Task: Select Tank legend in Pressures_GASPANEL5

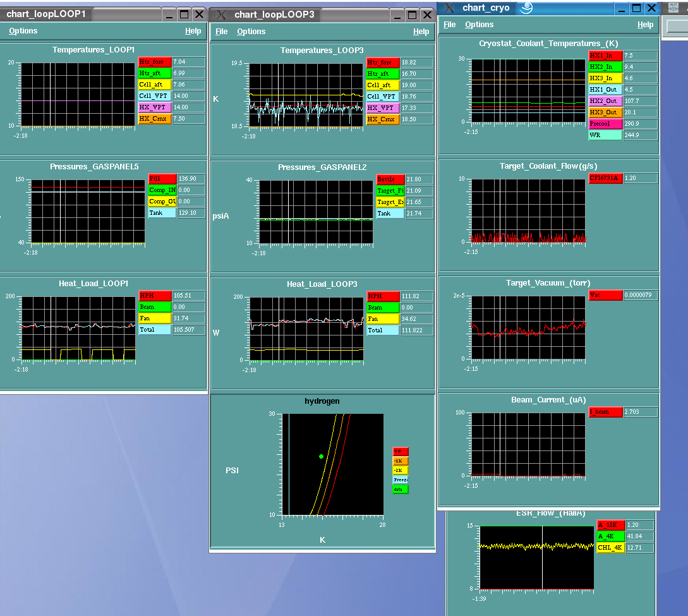Action: pos(162,213)
